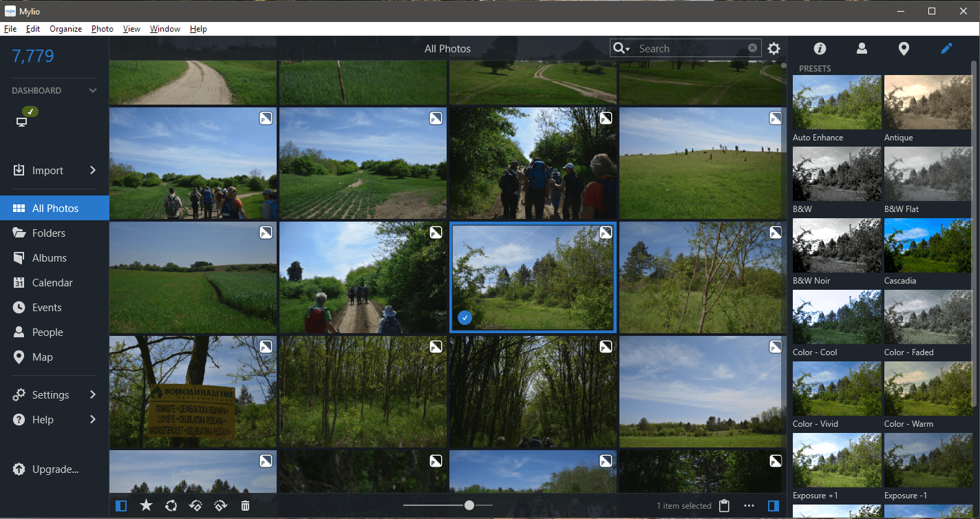Open the File menu
This screenshot has width=980, height=519.
(10, 29)
